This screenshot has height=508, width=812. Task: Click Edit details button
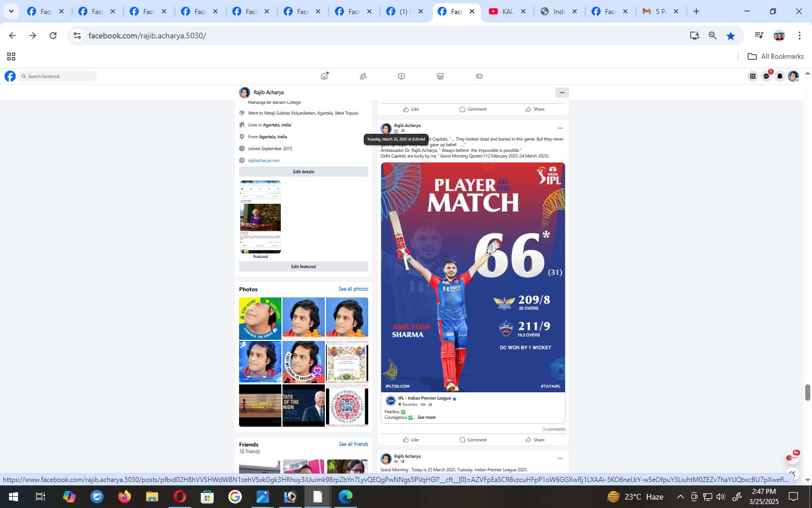[x=303, y=172]
